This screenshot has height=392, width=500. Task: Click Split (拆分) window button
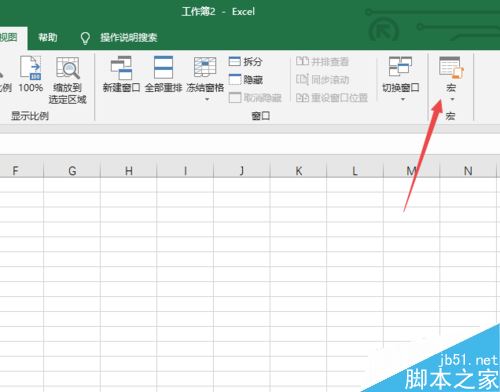(246, 62)
